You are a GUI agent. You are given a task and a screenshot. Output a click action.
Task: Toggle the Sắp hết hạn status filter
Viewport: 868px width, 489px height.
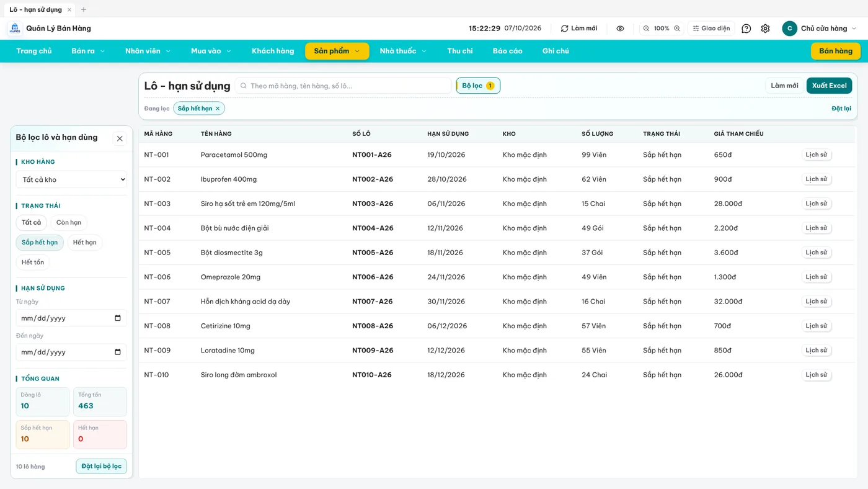click(40, 243)
